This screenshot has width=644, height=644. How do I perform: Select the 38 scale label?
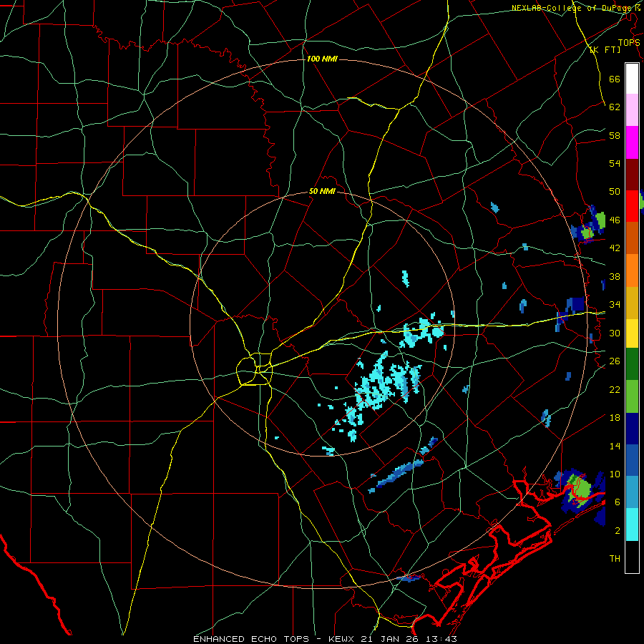tap(615, 276)
